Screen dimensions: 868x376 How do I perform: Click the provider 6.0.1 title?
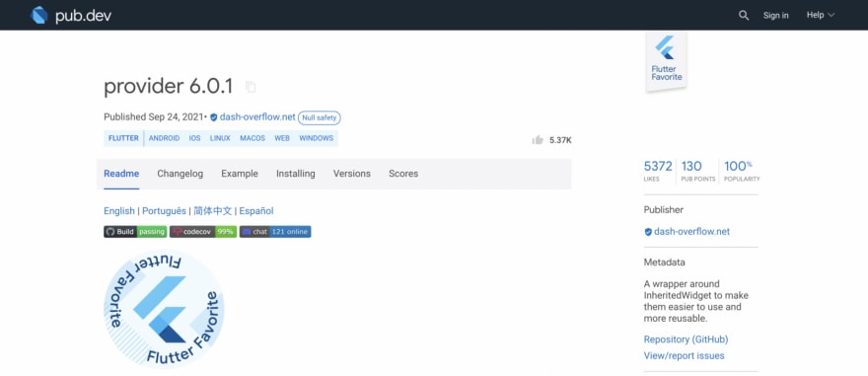coord(169,87)
